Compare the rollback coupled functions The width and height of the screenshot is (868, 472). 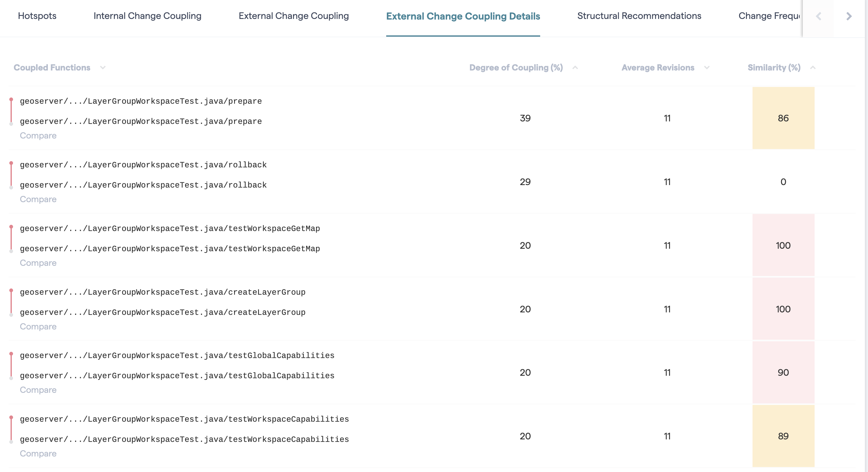[x=38, y=199]
